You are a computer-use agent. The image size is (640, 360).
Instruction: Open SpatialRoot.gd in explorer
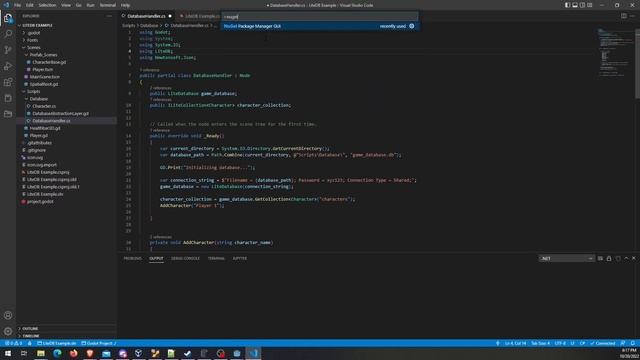coord(44,84)
